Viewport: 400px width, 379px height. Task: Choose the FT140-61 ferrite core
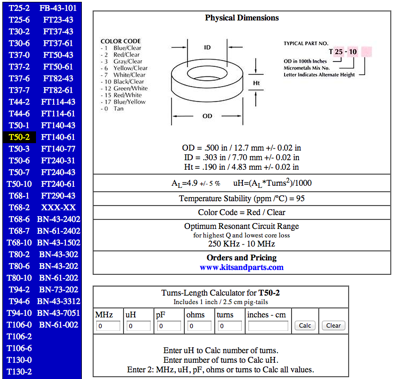tap(58, 137)
